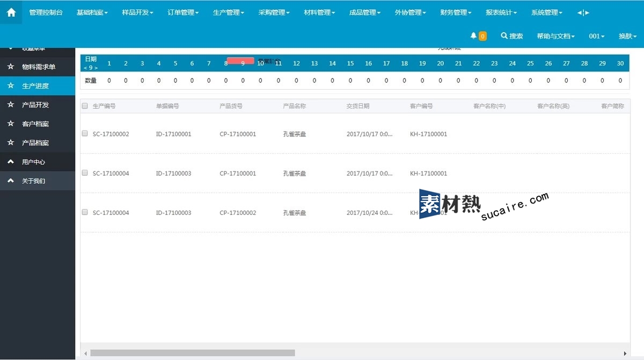Screen dimensions: 644x360
Task: Go to the home page icon
Action: point(11,12)
